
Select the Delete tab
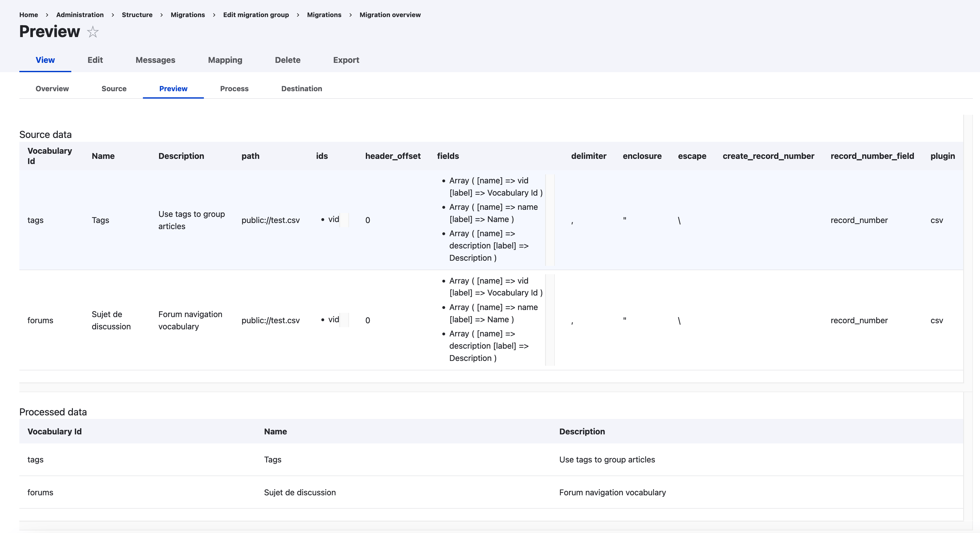click(x=288, y=60)
